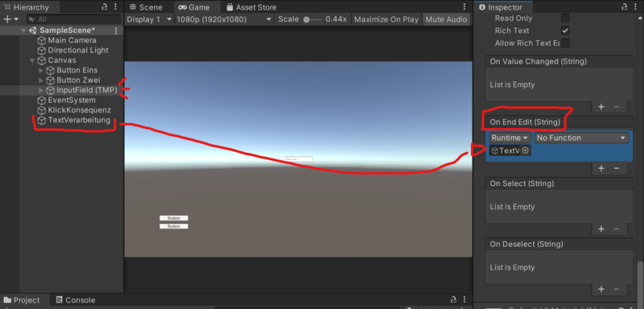
Task: Click the upper Button in Game view
Action: pyautogui.click(x=174, y=218)
